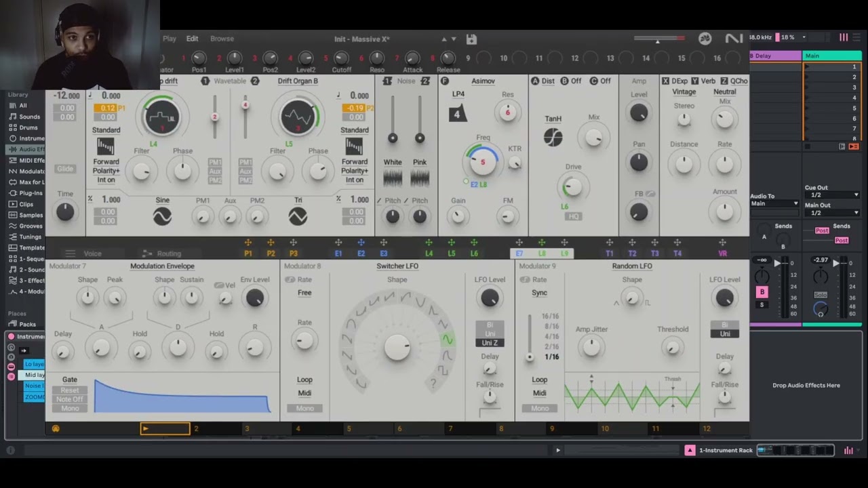The height and width of the screenshot is (488, 868).
Task: Select the Tri waveform icon
Action: pos(298,217)
